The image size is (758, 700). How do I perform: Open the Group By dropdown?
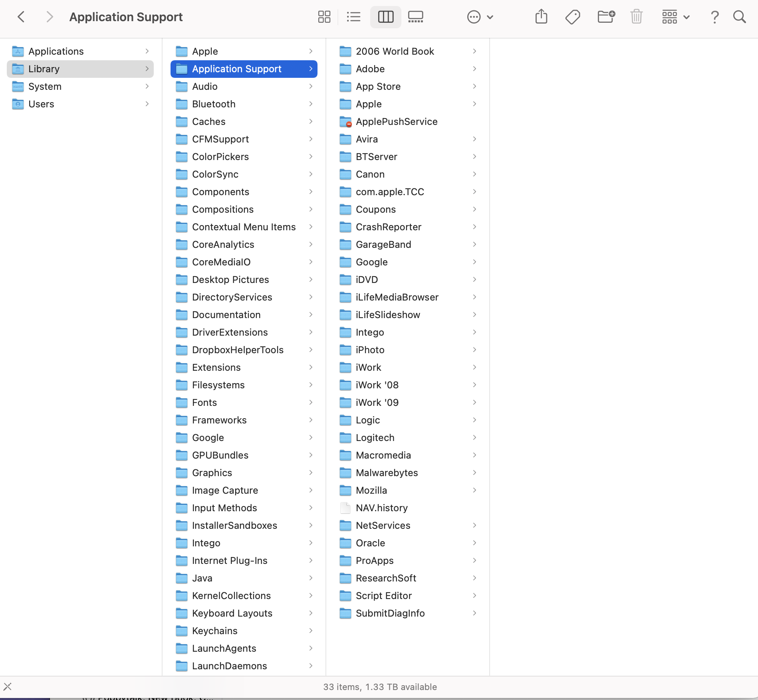click(x=676, y=17)
